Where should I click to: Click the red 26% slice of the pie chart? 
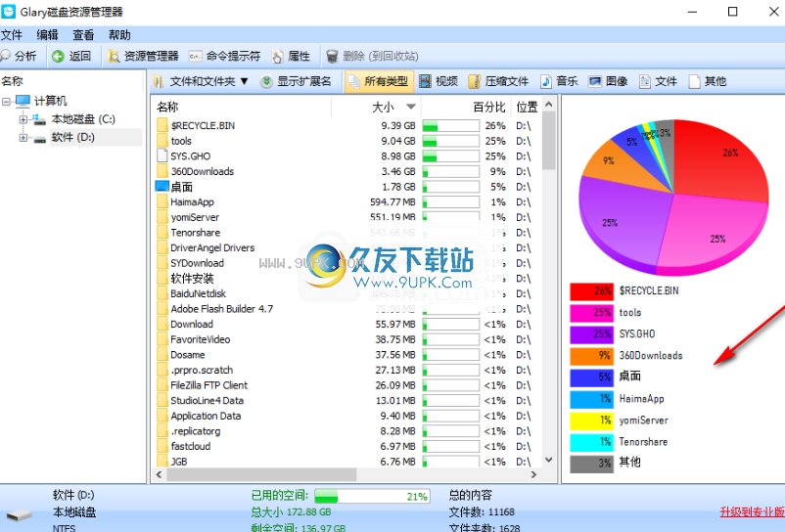click(721, 160)
